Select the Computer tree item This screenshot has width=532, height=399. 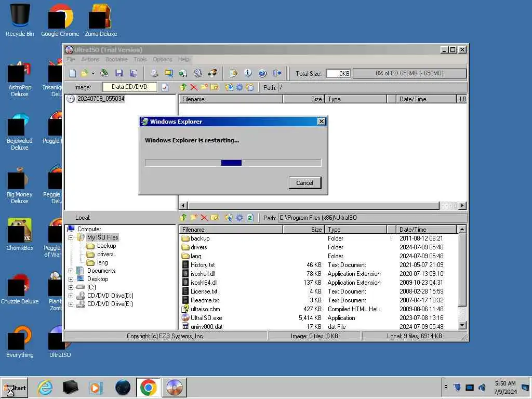pyautogui.click(x=89, y=229)
